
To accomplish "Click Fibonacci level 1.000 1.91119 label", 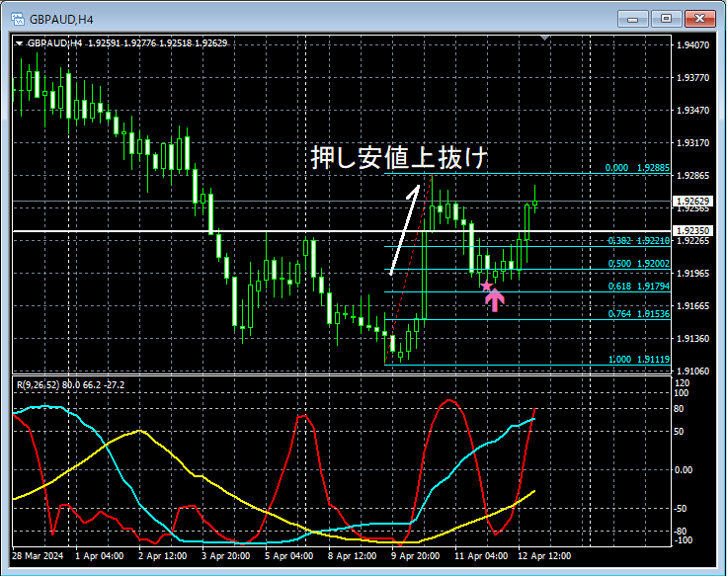I will click(x=639, y=359).
